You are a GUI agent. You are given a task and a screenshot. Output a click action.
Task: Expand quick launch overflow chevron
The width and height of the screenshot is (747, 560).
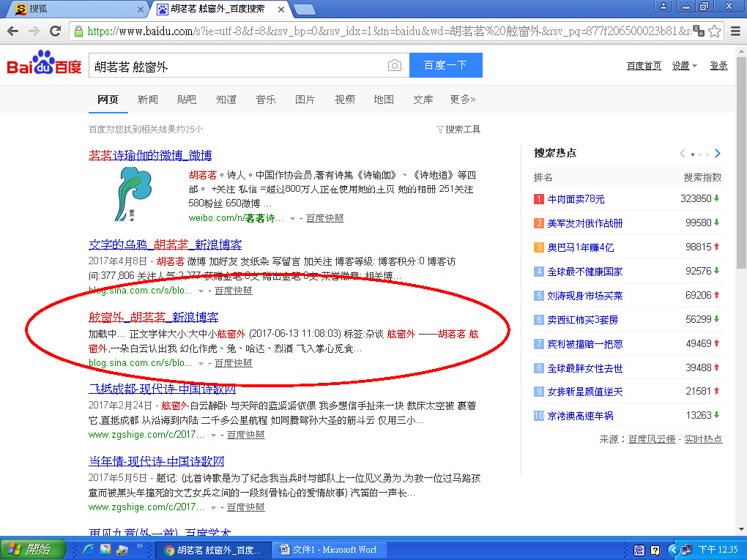tap(140, 545)
